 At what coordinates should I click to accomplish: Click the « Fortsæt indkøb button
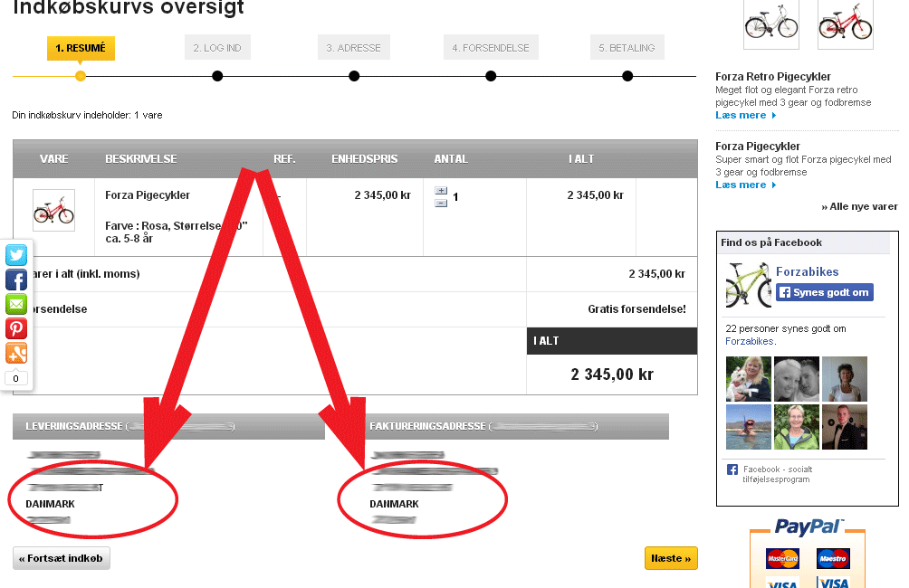point(62,558)
